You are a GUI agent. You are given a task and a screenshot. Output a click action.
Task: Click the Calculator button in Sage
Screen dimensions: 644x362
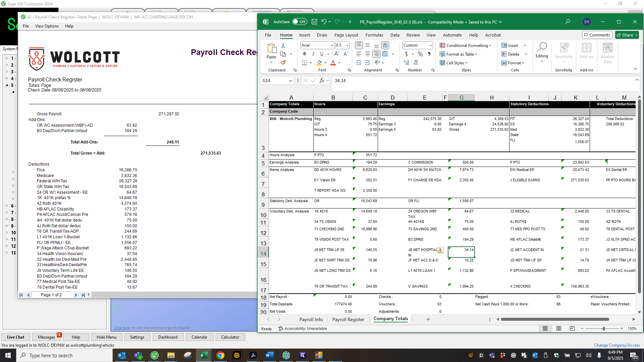[x=230, y=337]
